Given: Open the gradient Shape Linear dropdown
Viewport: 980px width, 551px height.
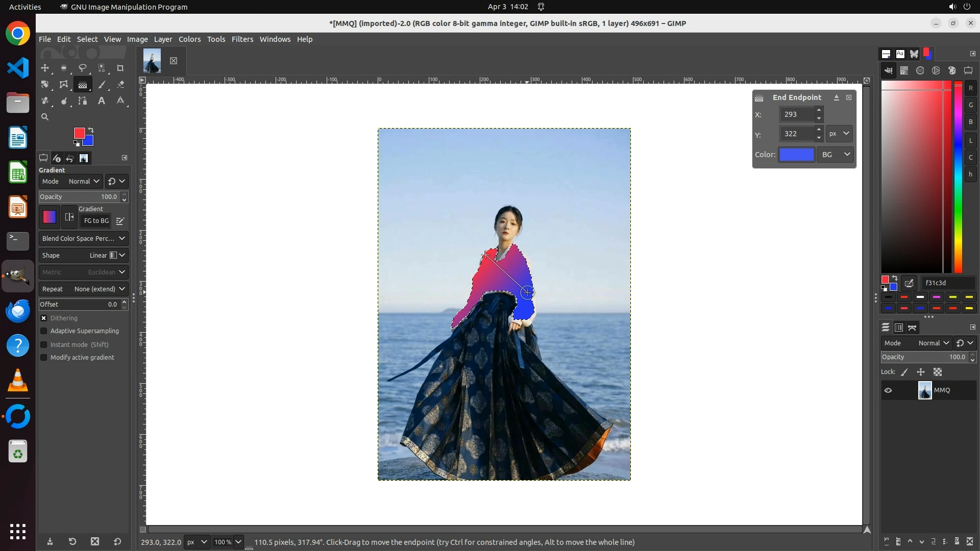Looking at the screenshot, I should [83, 255].
